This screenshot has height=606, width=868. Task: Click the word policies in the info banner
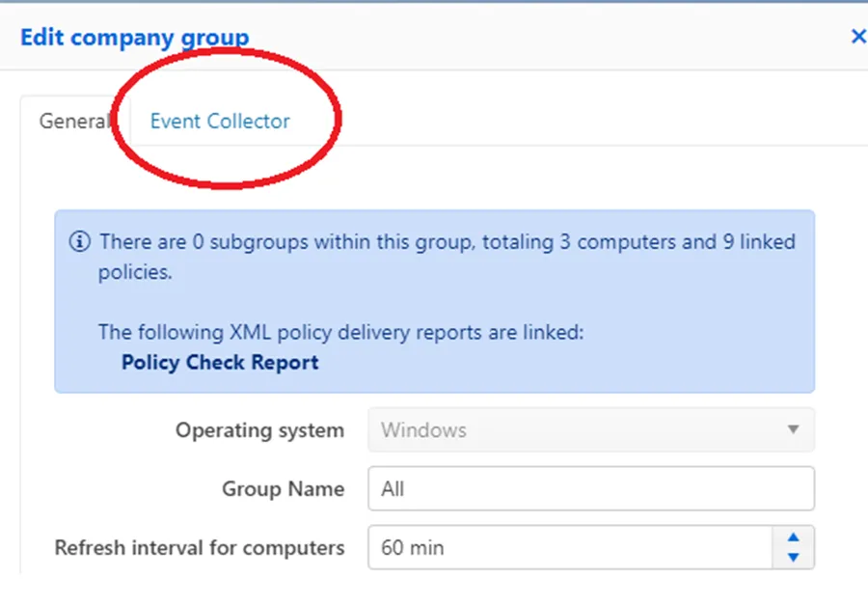pyautogui.click(x=135, y=272)
